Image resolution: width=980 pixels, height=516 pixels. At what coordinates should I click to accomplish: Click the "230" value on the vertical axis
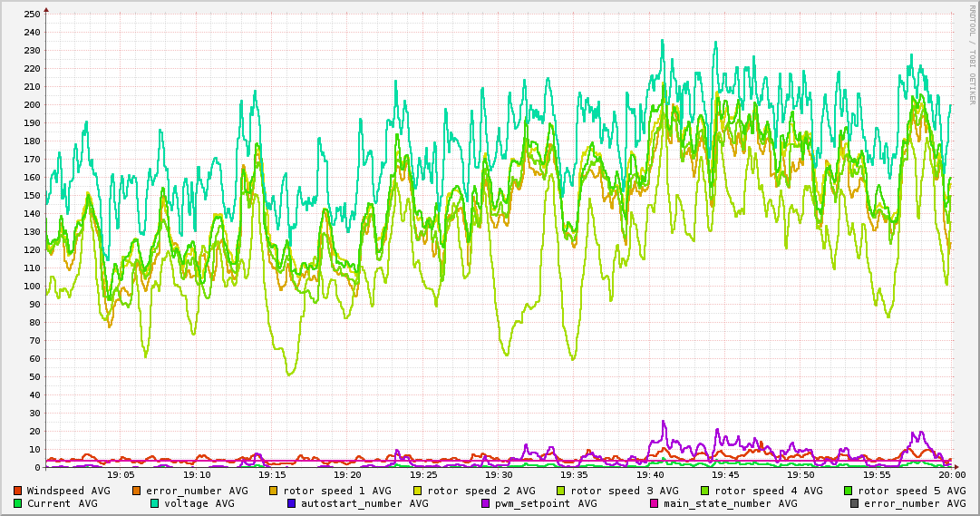tap(31, 51)
